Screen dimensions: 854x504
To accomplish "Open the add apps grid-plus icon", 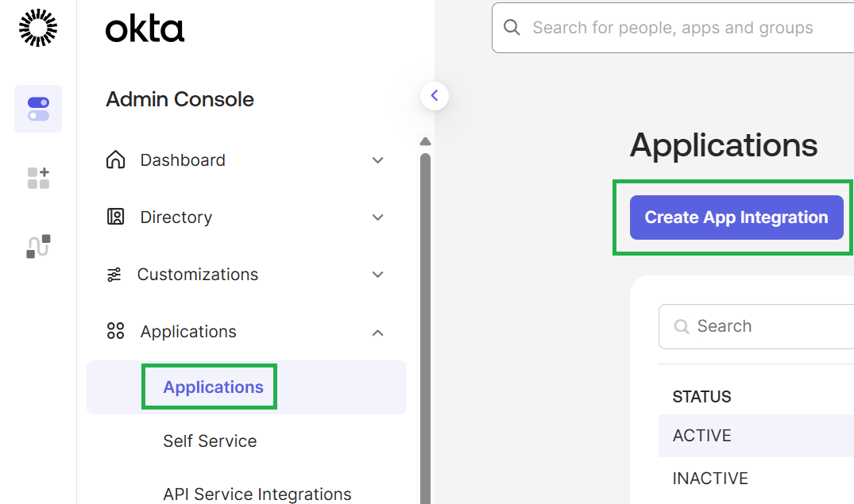I will click(x=38, y=178).
